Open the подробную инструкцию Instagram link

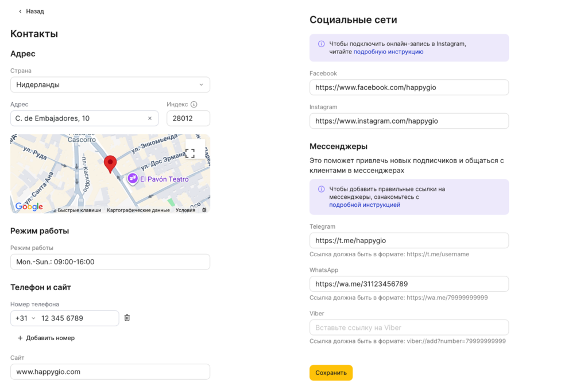pyautogui.click(x=388, y=52)
